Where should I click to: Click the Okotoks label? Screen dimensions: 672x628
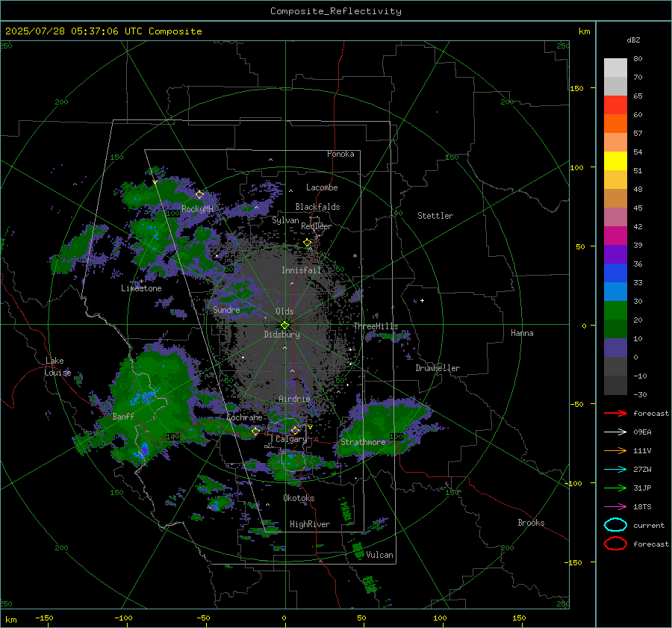coord(299,498)
